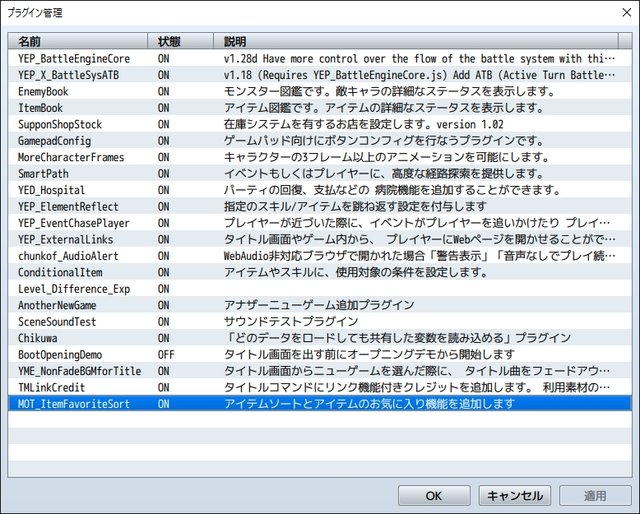Select the MOT_ItemFavoriteSort plugin name
Viewport: 640px width, 514px height.
click(x=74, y=404)
